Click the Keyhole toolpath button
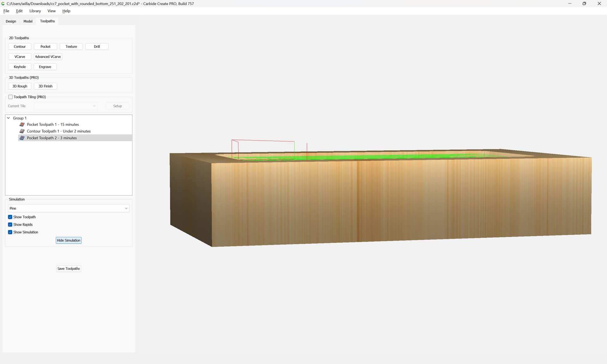The image size is (607, 364). 20,67
